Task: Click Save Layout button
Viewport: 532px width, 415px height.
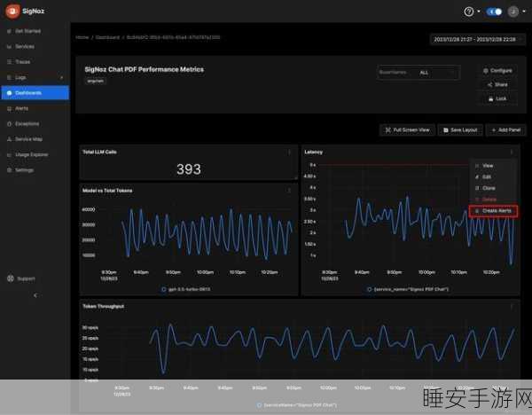Action: 460,130
